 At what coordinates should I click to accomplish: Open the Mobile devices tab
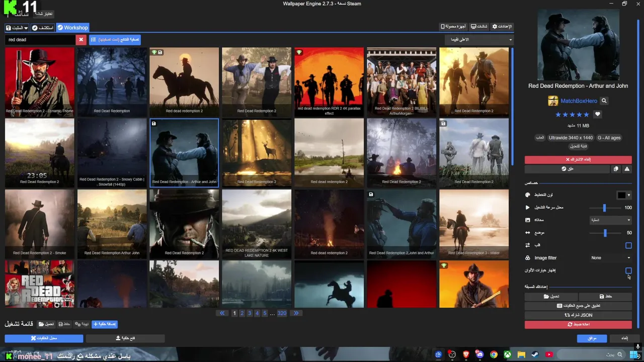click(453, 27)
